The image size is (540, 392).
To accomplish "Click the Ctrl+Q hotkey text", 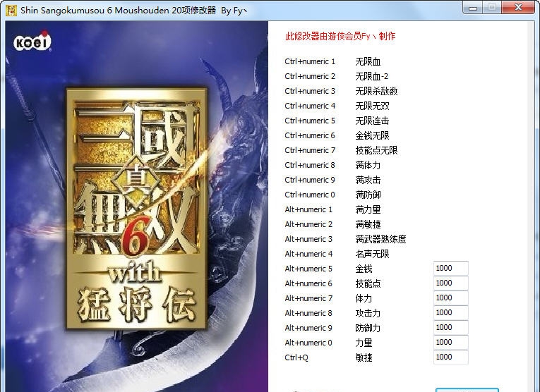I will click(296, 357).
